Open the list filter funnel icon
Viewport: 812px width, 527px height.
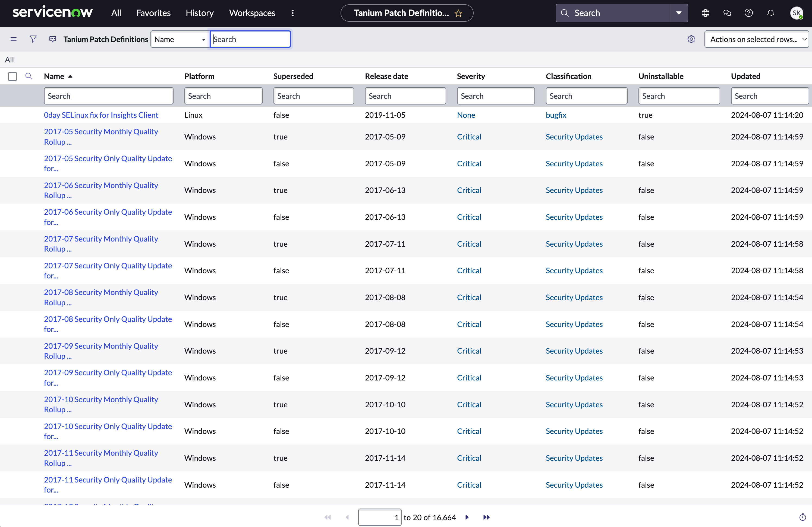coord(33,39)
